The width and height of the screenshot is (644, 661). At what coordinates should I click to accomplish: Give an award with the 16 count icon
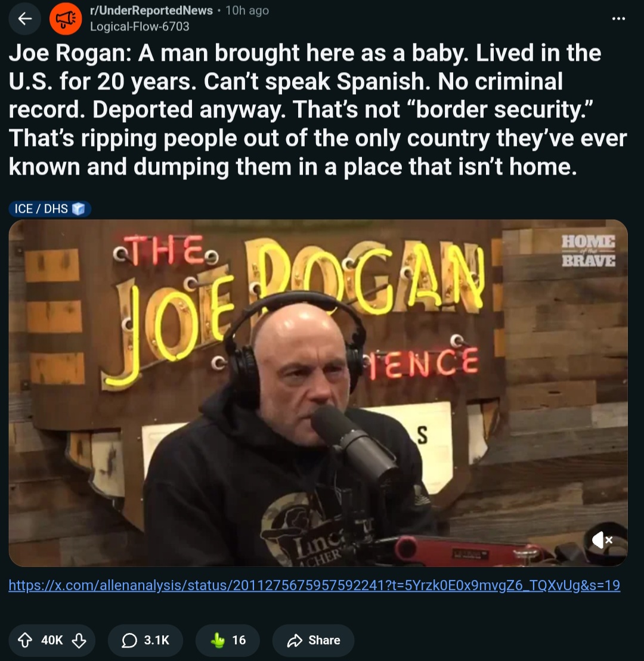tap(228, 640)
